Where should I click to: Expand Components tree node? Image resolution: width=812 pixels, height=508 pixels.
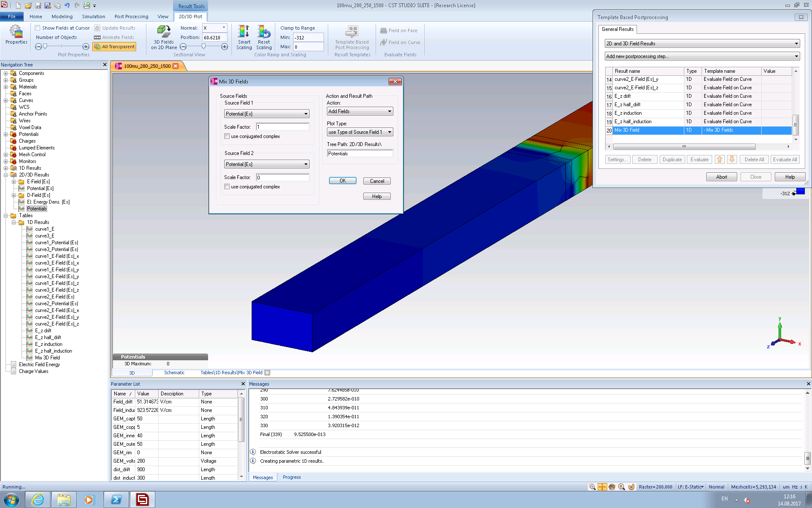pyautogui.click(x=6, y=73)
